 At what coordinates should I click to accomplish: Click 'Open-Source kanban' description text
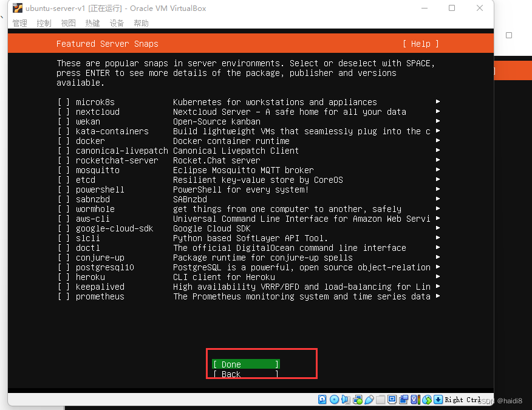(217, 121)
